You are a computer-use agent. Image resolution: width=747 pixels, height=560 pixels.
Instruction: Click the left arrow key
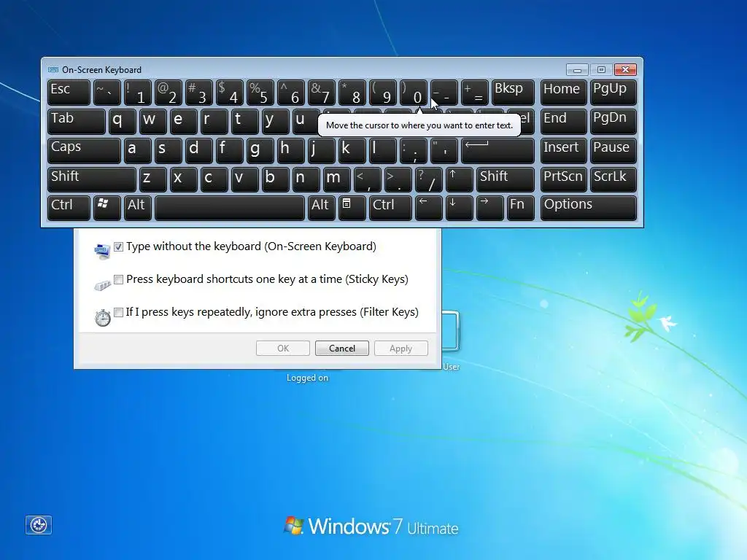pos(429,208)
